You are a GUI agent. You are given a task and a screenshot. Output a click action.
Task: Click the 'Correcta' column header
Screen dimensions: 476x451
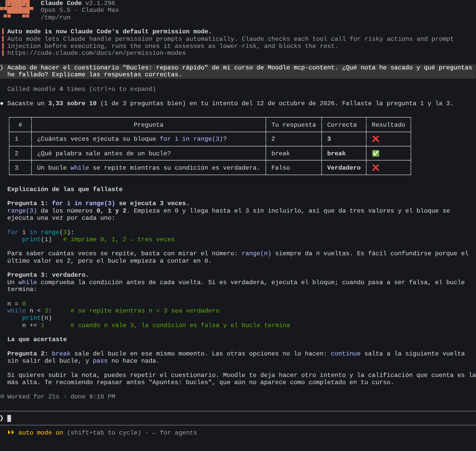[342, 125]
